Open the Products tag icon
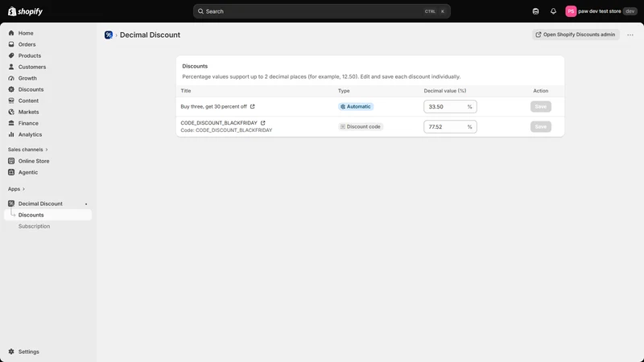This screenshot has height=362, width=644. coord(11,56)
